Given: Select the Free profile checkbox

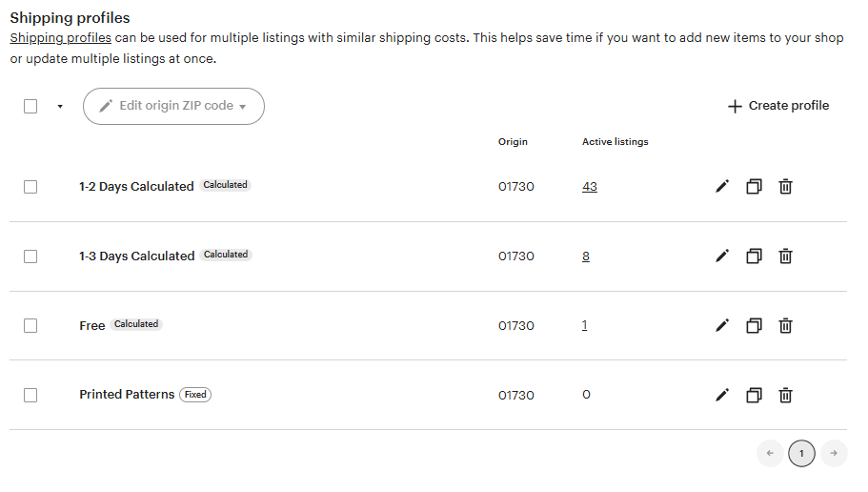Looking at the screenshot, I should (30, 325).
